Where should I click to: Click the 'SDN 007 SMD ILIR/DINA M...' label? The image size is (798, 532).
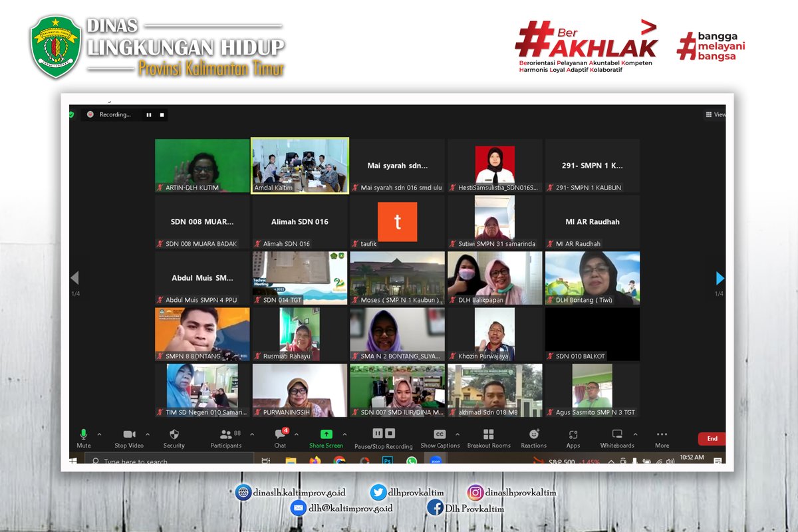(402, 412)
